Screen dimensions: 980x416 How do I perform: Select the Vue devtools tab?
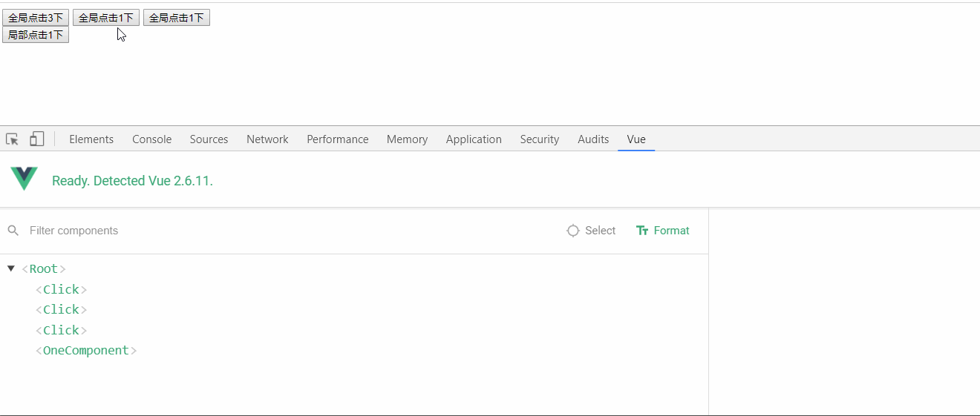(x=636, y=139)
